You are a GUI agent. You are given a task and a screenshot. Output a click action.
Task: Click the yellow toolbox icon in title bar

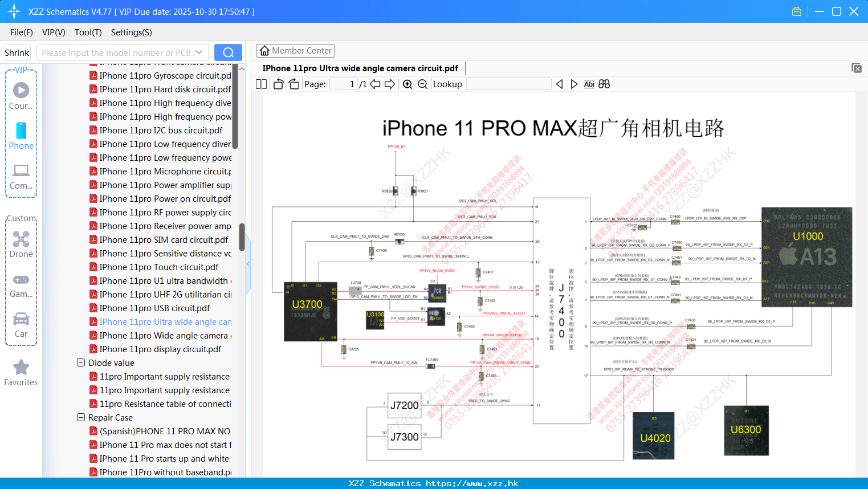(797, 11)
